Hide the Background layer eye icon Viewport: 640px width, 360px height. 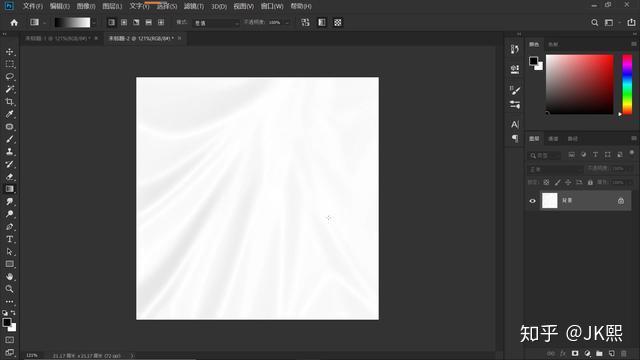pos(532,201)
